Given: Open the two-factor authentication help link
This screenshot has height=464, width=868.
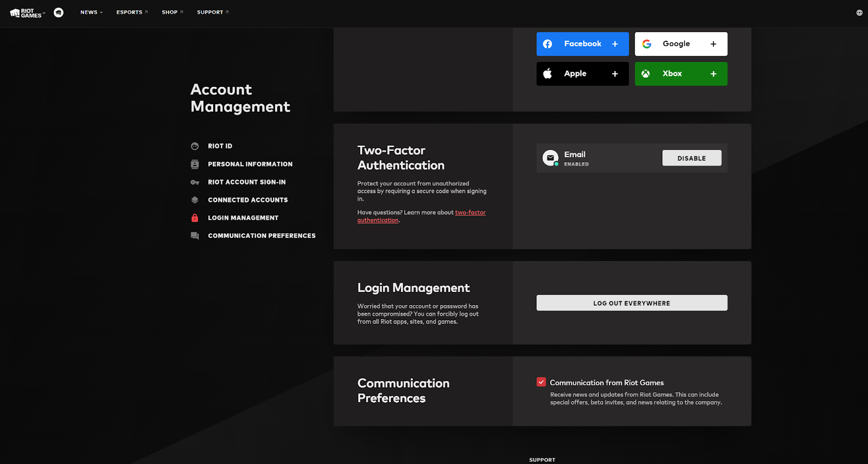Looking at the screenshot, I should pos(470,213).
